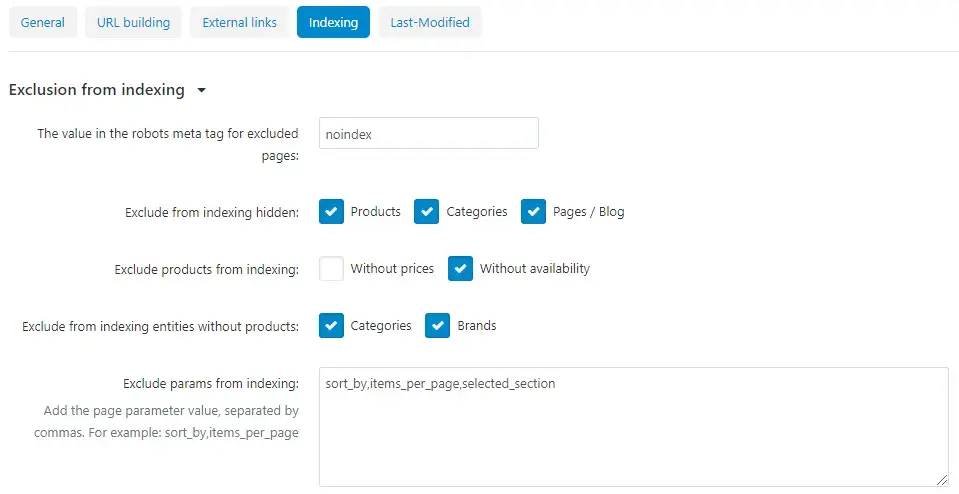Click the Exclude params textarea with sort_by
Screen dimensions: 959x494
(x=632, y=426)
